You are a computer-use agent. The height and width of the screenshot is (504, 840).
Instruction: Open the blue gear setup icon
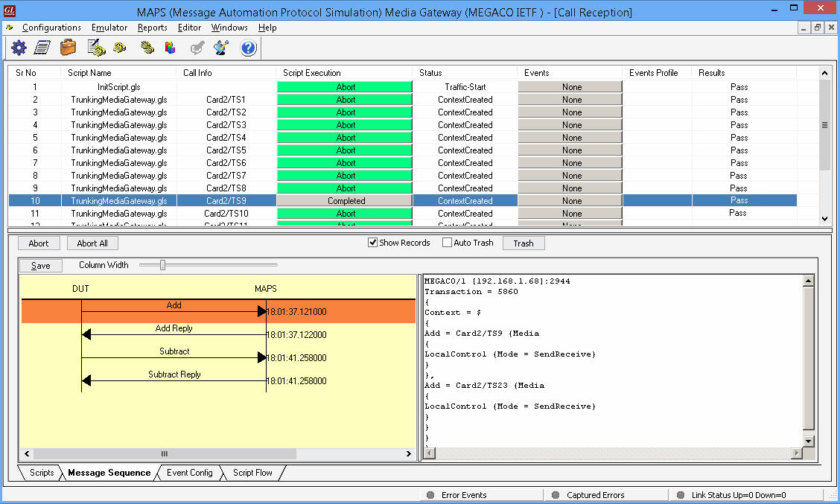tap(19, 48)
